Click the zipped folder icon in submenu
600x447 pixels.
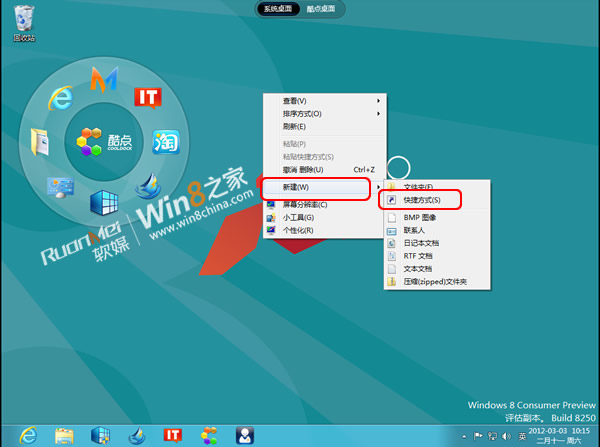point(391,282)
